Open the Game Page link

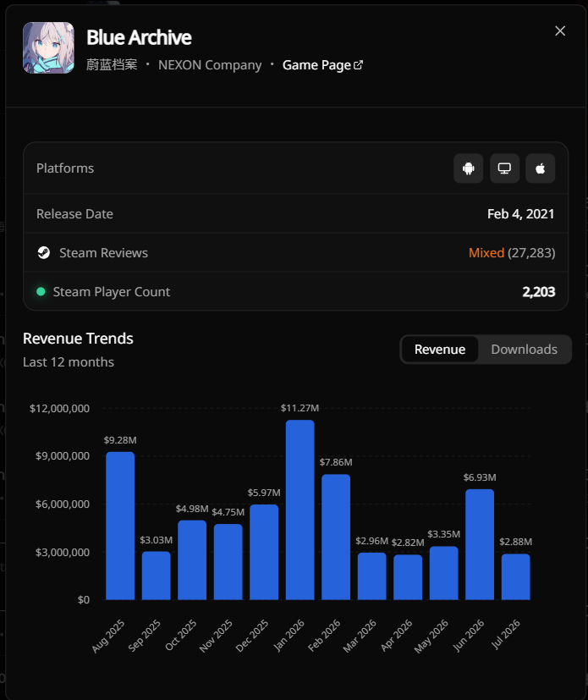coord(322,65)
